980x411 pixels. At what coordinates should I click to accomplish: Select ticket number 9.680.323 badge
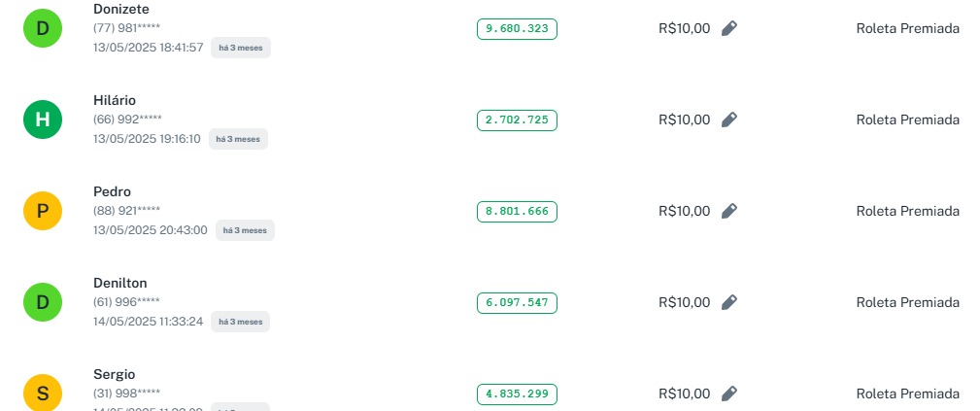pyautogui.click(x=517, y=29)
